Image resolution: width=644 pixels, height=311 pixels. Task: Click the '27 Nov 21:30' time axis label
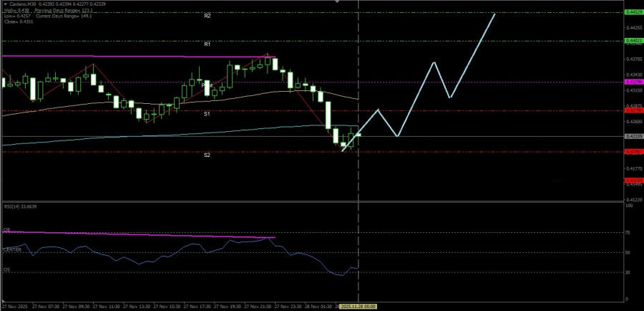pos(258,307)
